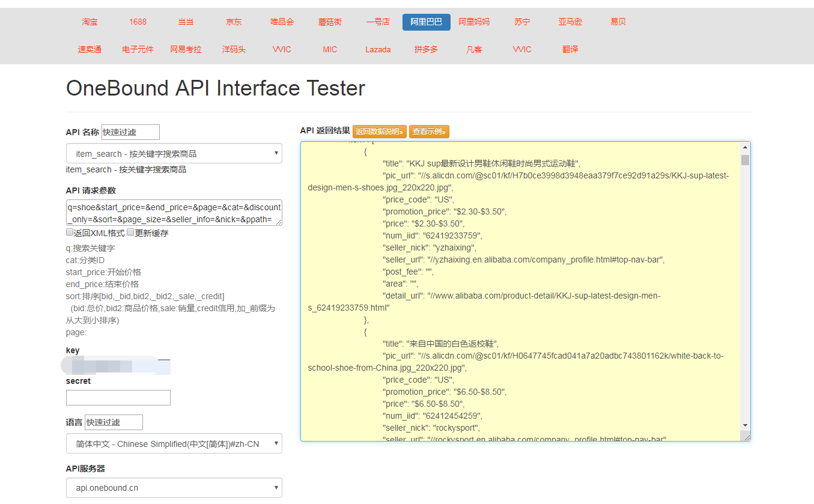Click the OneBound API Interface Tester heading

pos(216,88)
